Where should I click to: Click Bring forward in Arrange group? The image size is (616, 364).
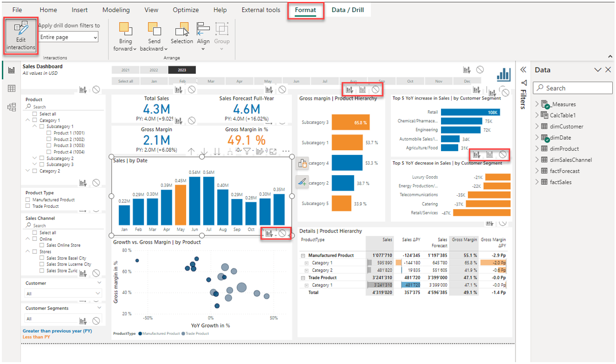[125, 36]
